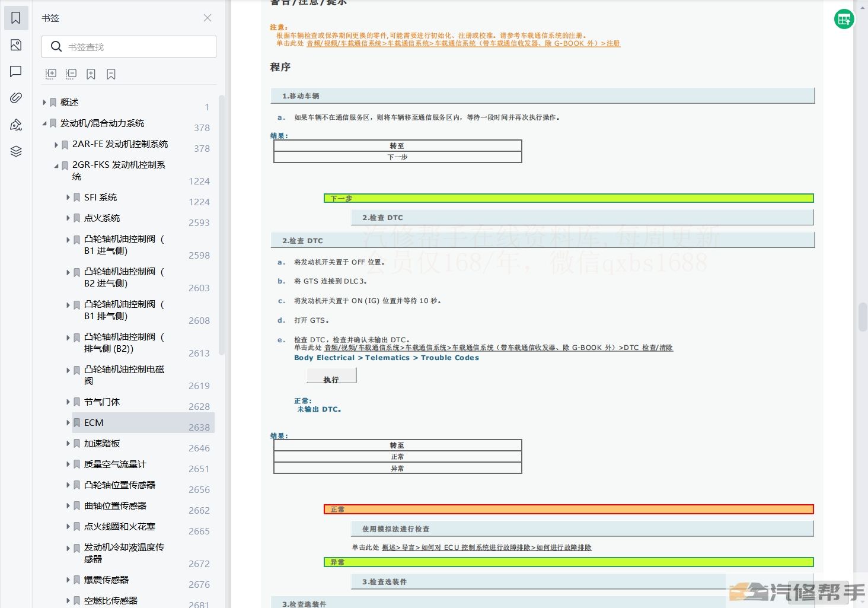
Task: Expand the 概述 bookmark node
Action: coord(44,103)
